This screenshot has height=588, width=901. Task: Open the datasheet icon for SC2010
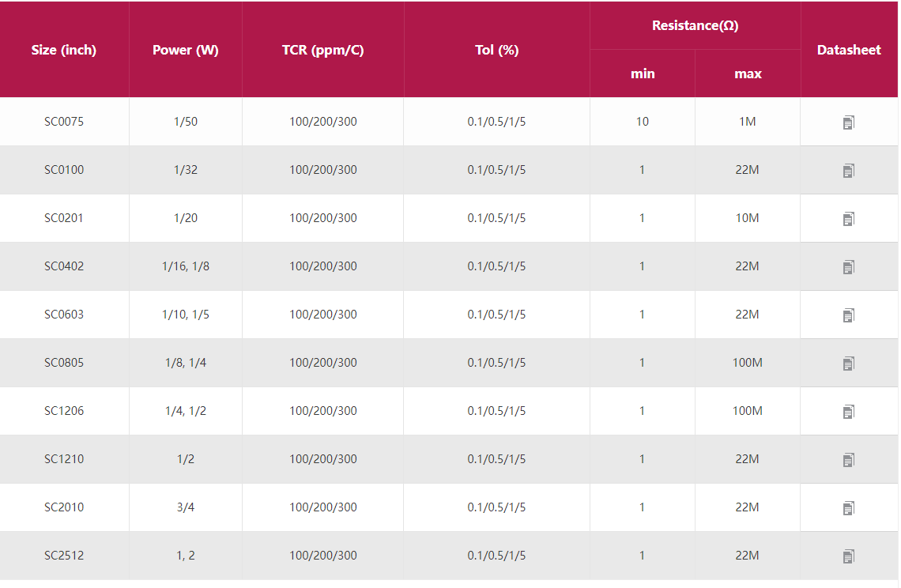(848, 508)
